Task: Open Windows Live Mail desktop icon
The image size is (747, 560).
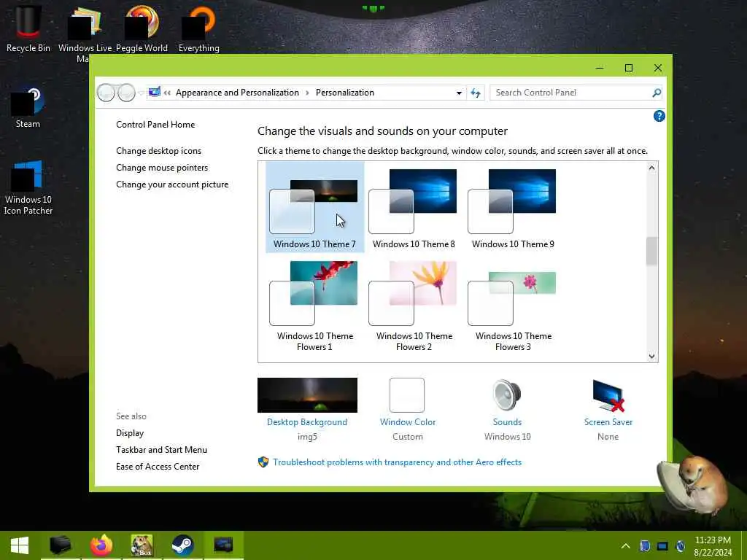Action: click(x=85, y=34)
